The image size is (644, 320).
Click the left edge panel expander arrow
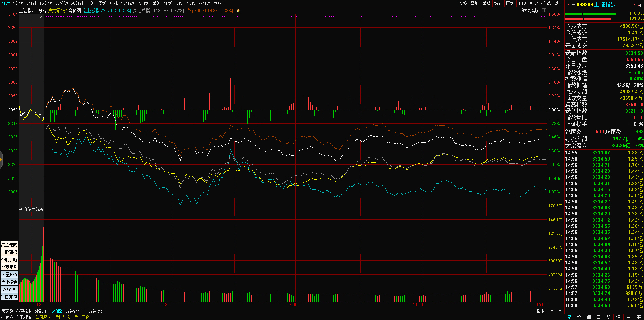pos(1,159)
